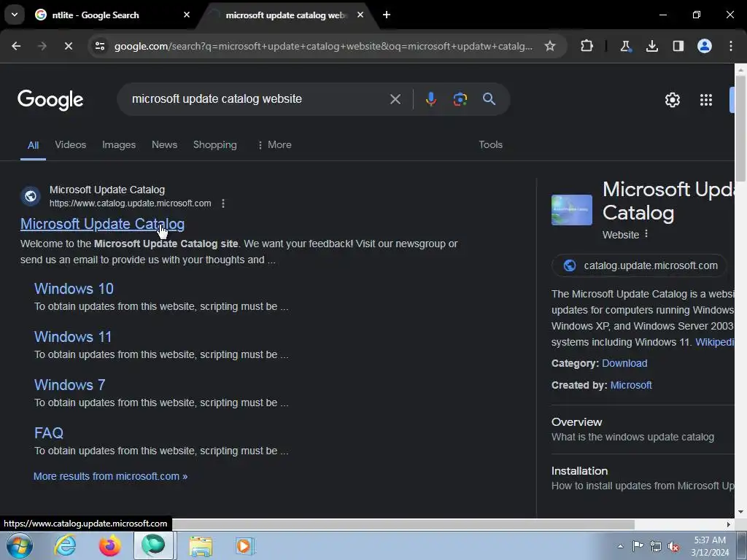Open the Windows 10 sitelink

tap(74, 289)
